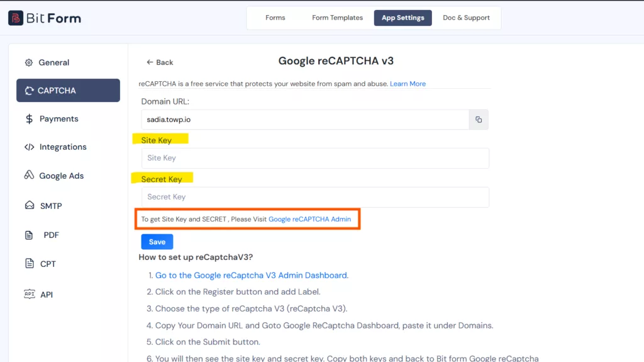Click the Bit Form logo icon
This screenshot has width=644, height=362.
pyautogui.click(x=16, y=18)
